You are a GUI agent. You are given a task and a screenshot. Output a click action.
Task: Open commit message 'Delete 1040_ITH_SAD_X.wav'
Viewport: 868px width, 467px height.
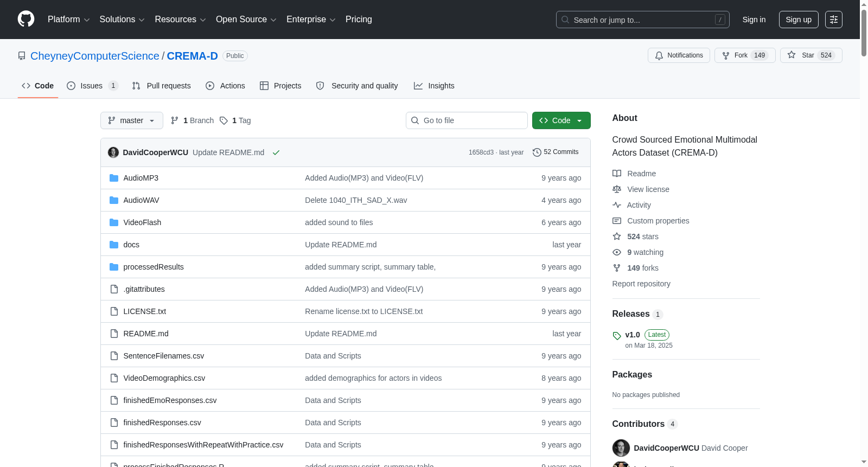click(x=356, y=200)
